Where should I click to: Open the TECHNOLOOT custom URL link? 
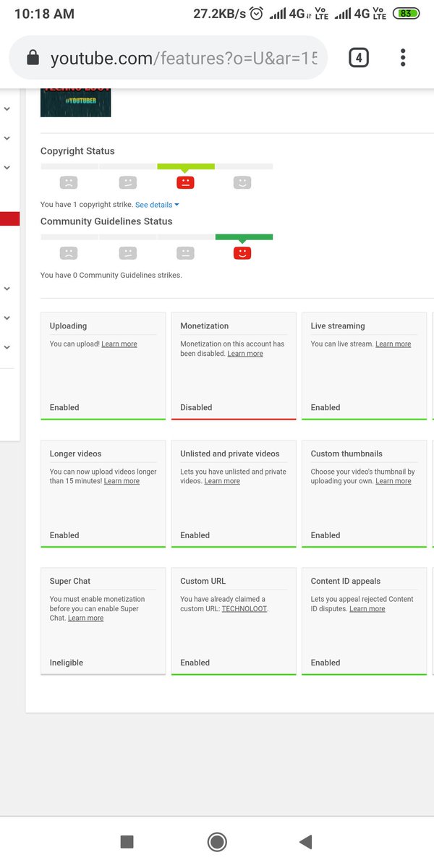click(244, 609)
